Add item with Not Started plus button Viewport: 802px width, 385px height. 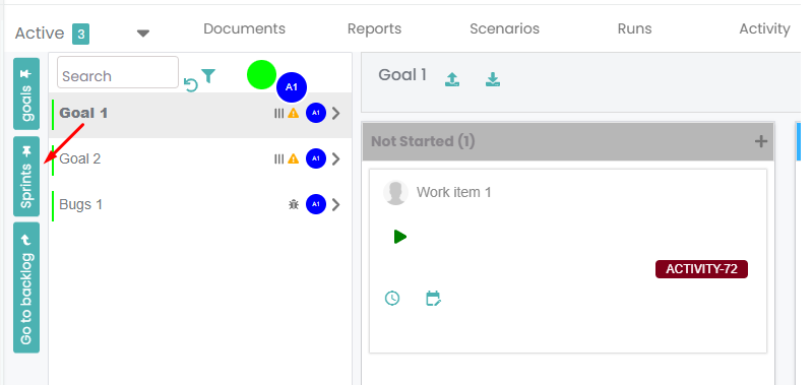pos(761,142)
